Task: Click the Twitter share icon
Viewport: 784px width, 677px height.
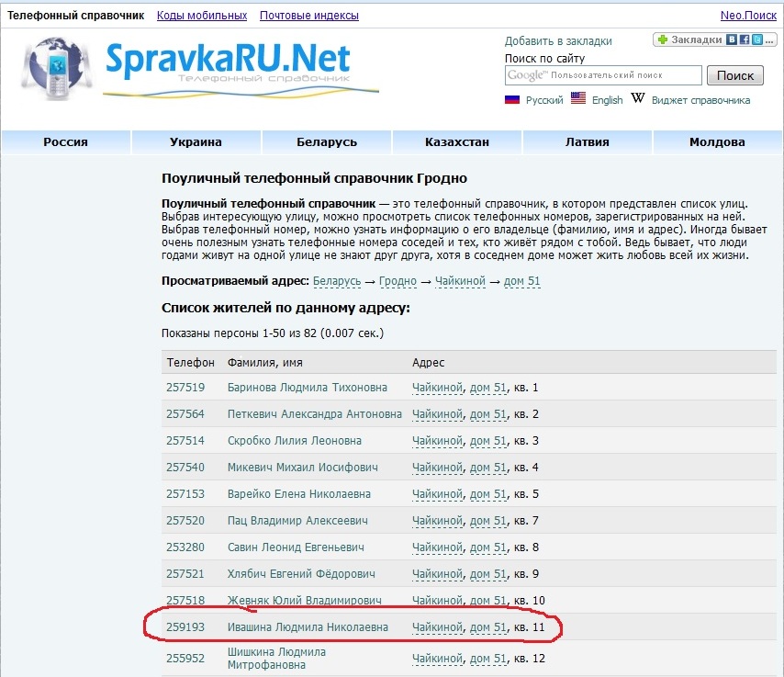Action: tap(756, 40)
